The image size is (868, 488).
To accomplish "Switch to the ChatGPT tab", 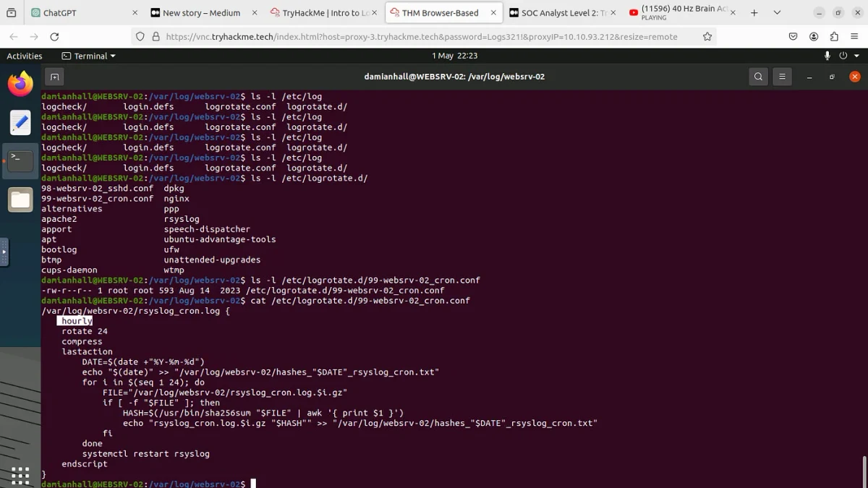I will (83, 13).
